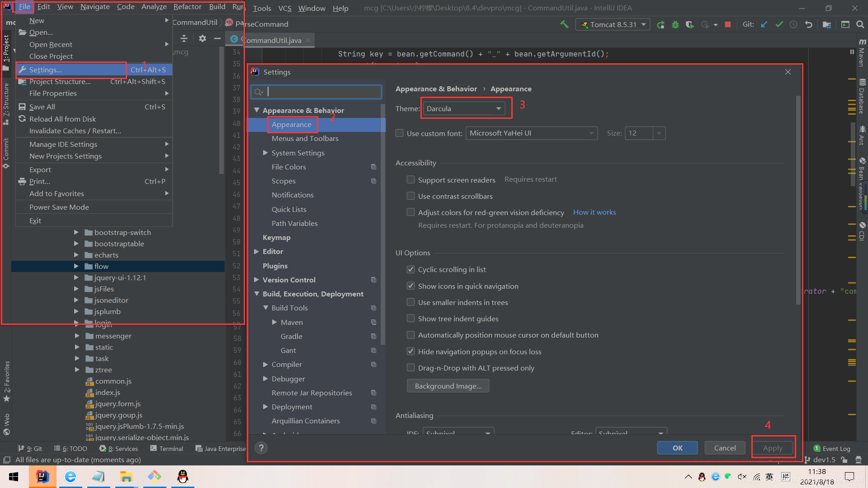Open the Theme Darcula dropdown
Viewport: 868px width, 488px height.
click(x=464, y=108)
